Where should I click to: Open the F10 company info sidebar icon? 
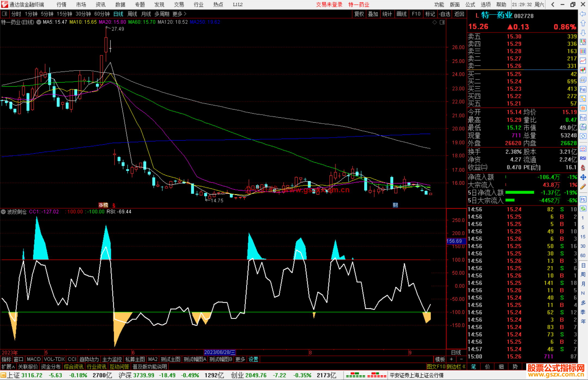[583, 89]
